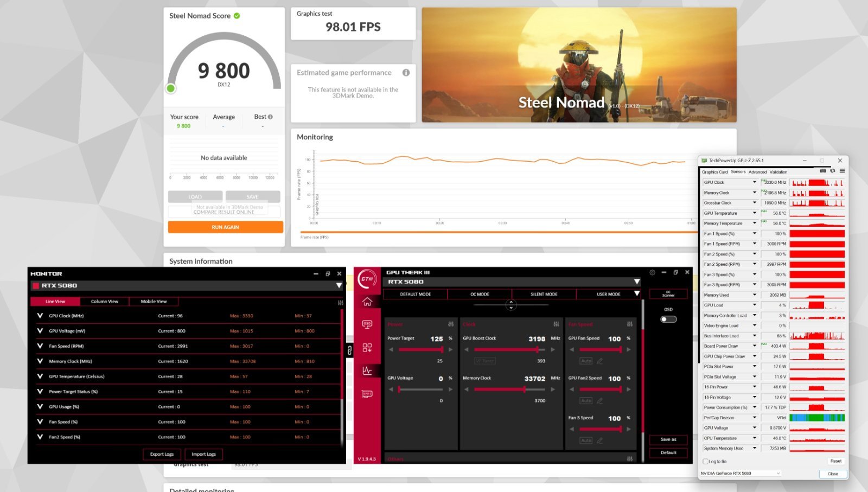Viewport: 868px width, 492px height.
Task: Switch to Mobile View tab in Monitor
Action: click(154, 302)
